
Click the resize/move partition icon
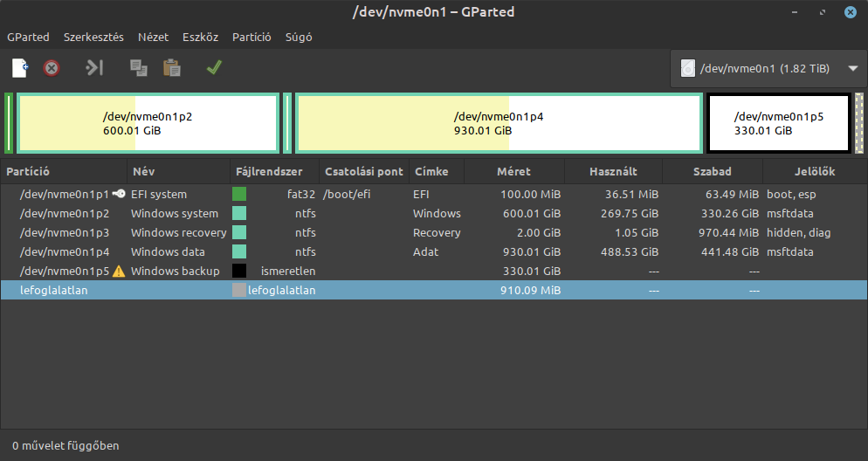94,68
